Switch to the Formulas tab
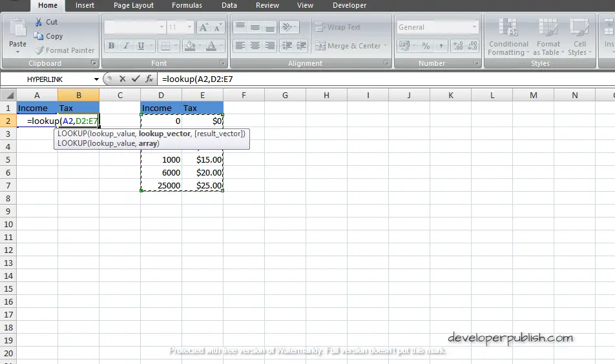Image resolution: width=615 pixels, height=364 pixels. point(187,5)
